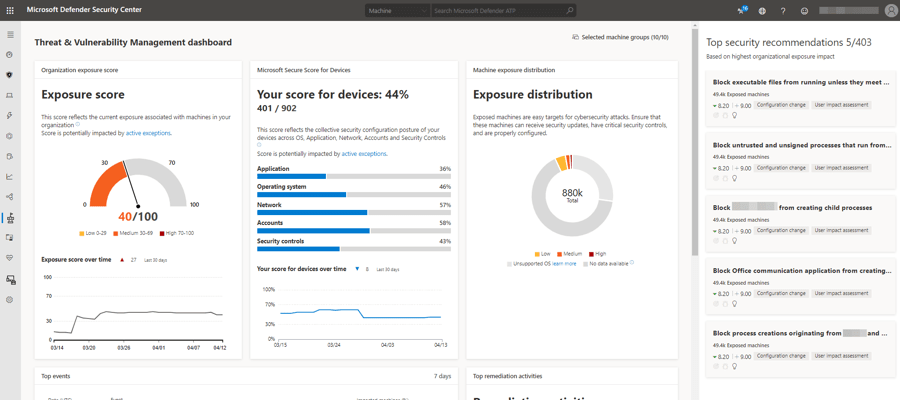
Task: Open active exceptions link under device score
Action: point(364,154)
